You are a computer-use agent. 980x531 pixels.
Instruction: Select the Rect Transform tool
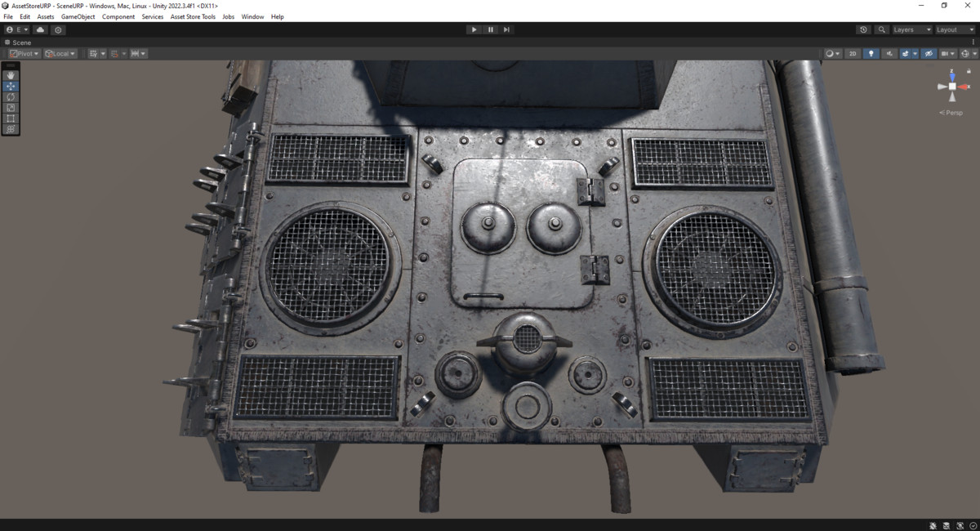tap(10, 118)
